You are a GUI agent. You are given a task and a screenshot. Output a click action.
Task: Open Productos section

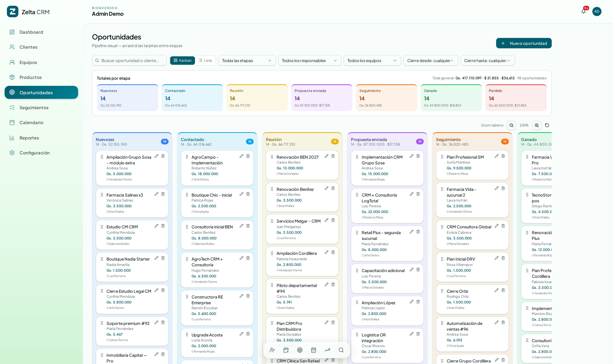pos(41,77)
